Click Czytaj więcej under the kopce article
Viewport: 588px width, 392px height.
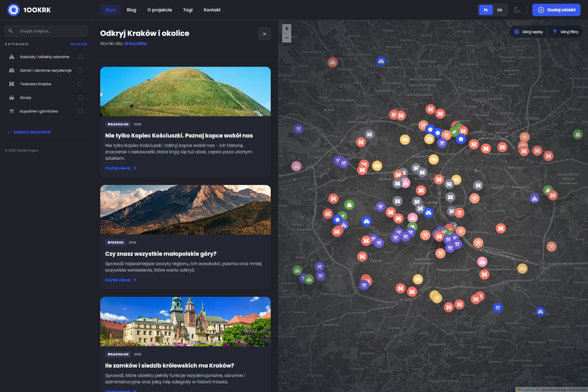118,168
